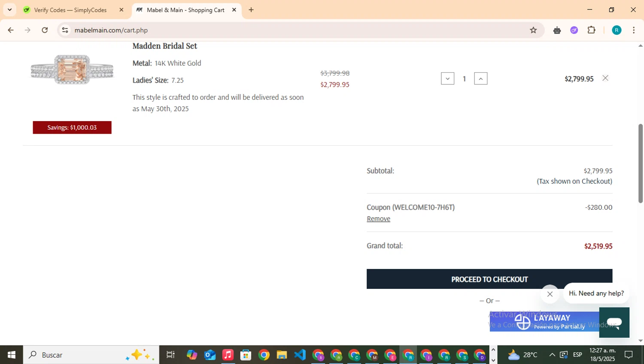Open the Chrome icon without a profile badge
Image resolution: width=644 pixels, height=364 pixels.
point(264,355)
